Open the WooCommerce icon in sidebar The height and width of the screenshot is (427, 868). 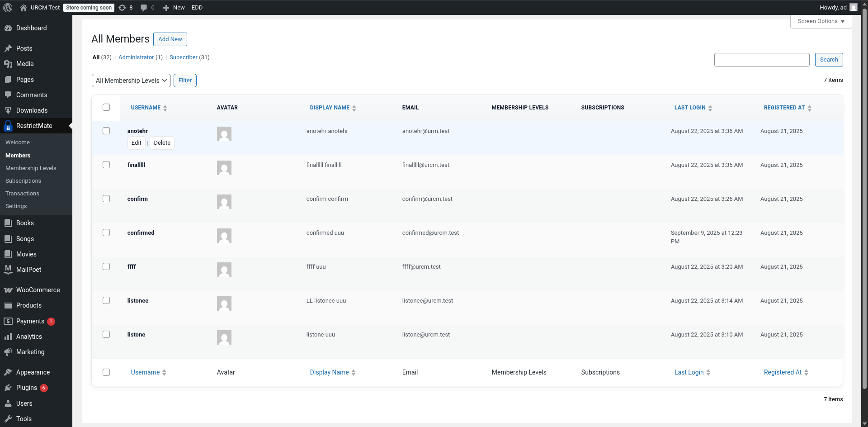coord(8,290)
